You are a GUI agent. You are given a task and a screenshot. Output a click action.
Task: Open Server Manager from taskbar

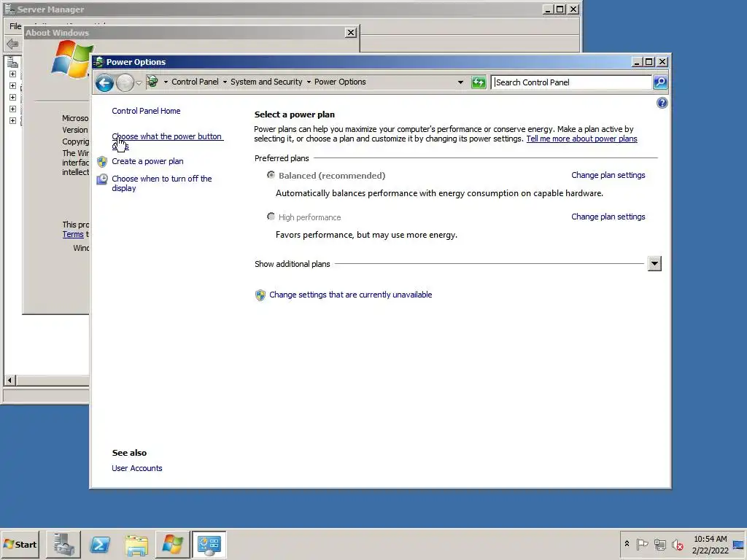63,544
